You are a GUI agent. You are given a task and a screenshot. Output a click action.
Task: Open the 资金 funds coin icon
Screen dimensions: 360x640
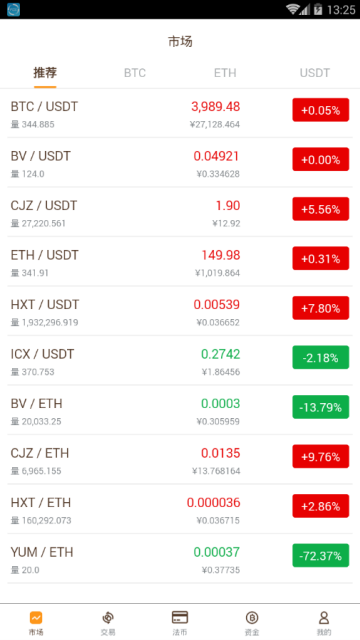click(x=252, y=618)
